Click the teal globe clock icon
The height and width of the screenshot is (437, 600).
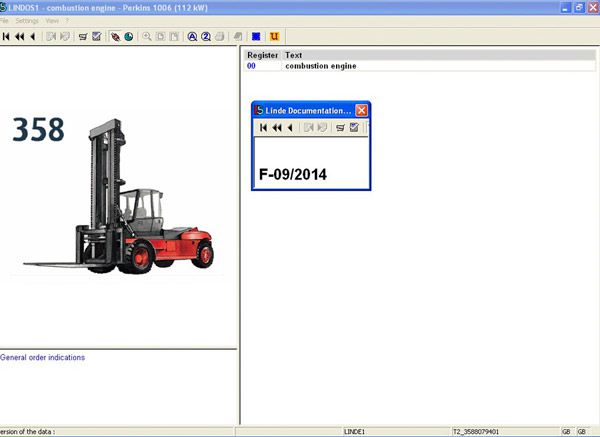(x=129, y=36)
